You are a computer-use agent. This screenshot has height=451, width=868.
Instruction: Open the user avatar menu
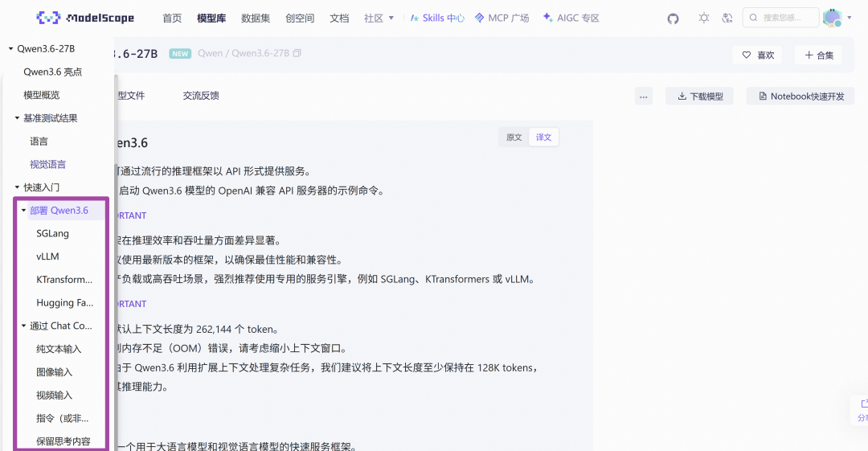(832, 18)
